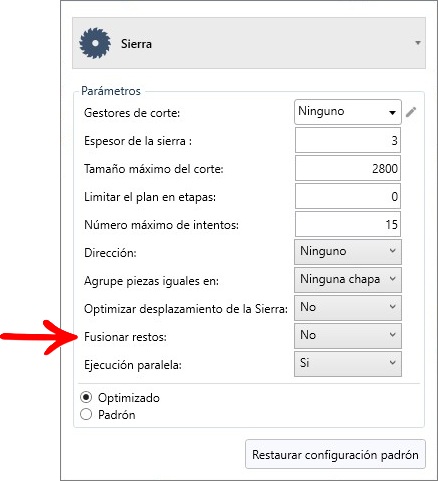Screen dimensions: 438x481
Task: Click the Parámetros group label
Action: click(111, 91)
